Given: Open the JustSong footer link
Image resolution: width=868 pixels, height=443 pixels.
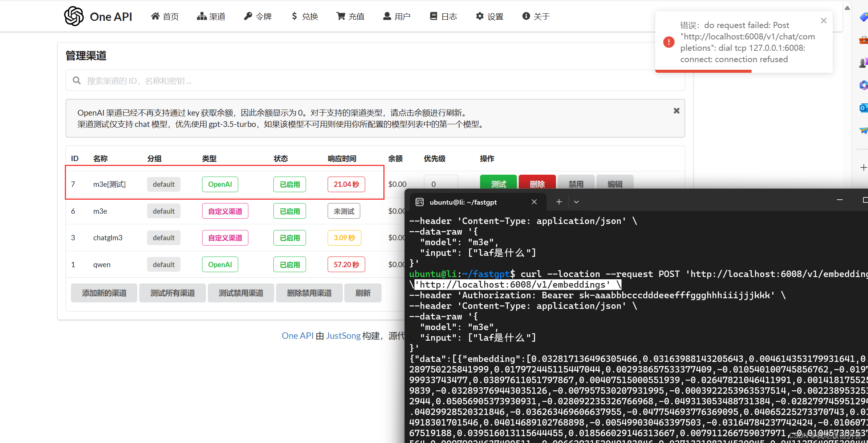Looking at the screenshot, I should pos(343,336).
